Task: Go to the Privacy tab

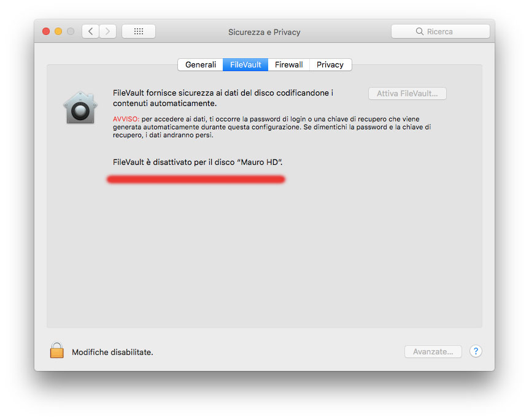Action: [330, 65]
